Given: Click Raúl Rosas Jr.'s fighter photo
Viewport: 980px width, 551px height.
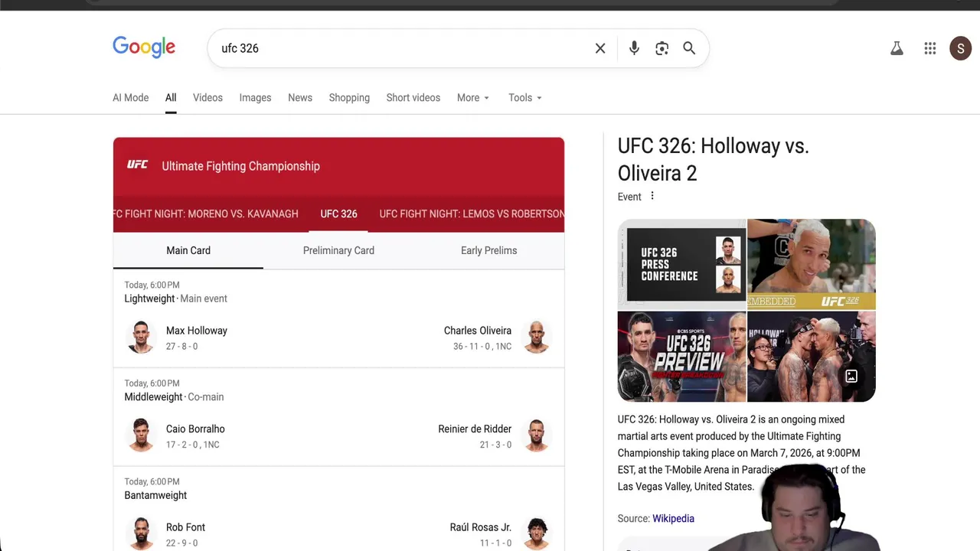Looking at the screenshot, I should tap(537, 533).
